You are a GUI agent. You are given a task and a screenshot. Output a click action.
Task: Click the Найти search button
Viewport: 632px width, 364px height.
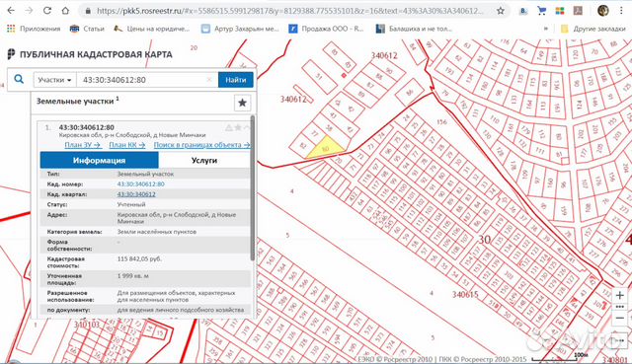[x=236, y=80]
